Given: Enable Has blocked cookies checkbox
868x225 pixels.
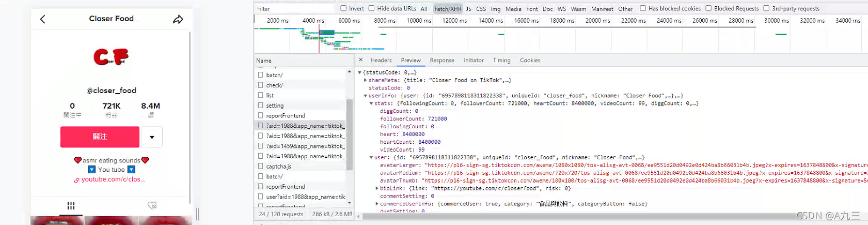Looking at the screenshot, I should (x=643, y=8).
